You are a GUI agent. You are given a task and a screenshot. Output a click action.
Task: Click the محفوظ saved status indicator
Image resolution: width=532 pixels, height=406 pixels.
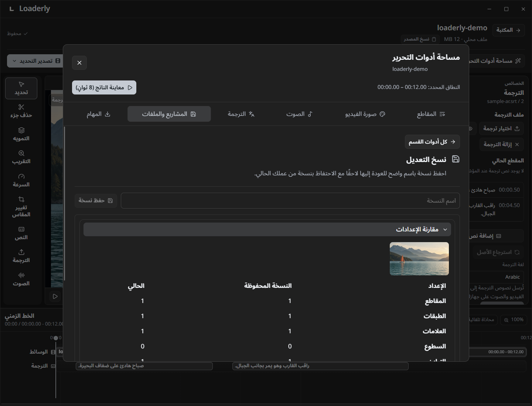point(17,34)
